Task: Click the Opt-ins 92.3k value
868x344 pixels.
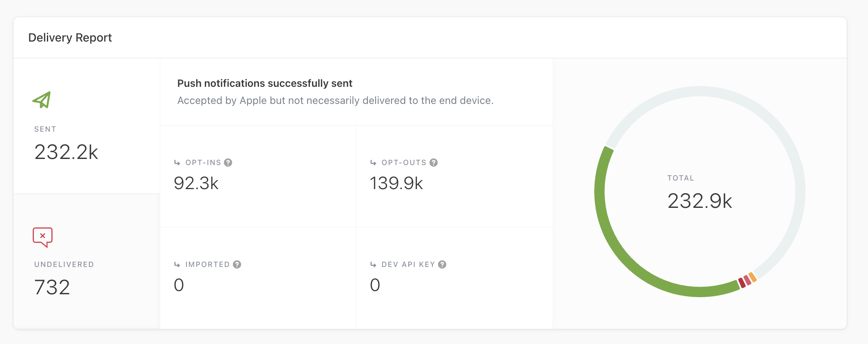Action: click(196, 183)
